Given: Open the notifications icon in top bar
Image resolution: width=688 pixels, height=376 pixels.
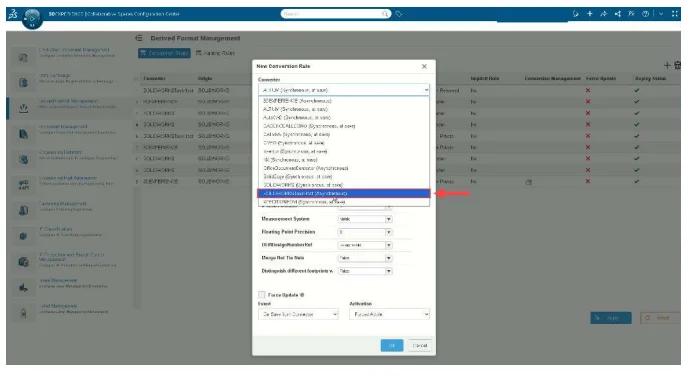Looking at the screenshot, I should (x=576, y=14).
